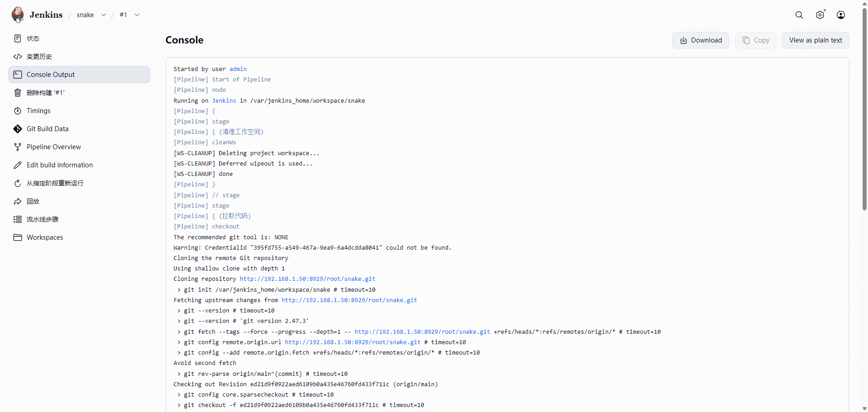Image resolution: width=868 pixels, height=412 pixels.
Task: Open Edit build information page
Action: click(79, 165)
